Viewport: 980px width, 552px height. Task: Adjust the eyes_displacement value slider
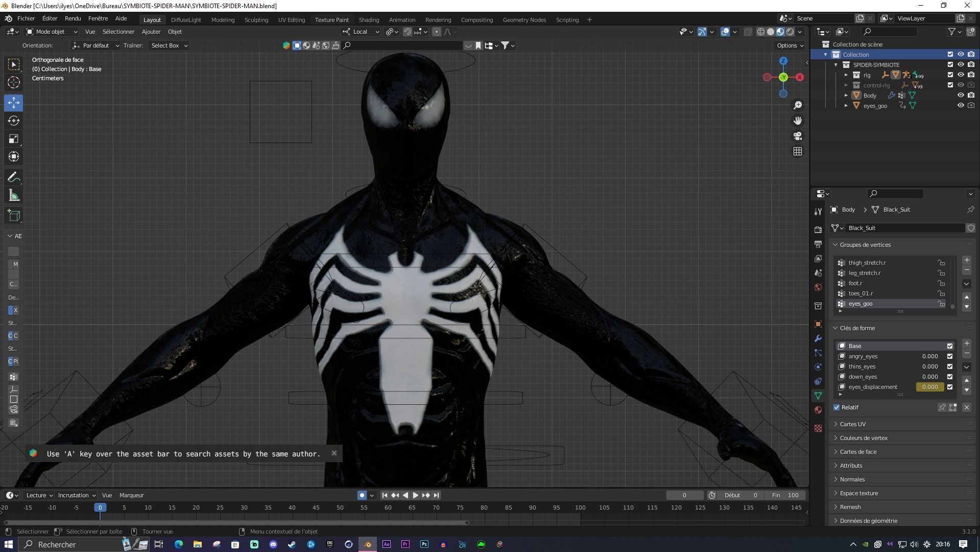click(929, 387)
